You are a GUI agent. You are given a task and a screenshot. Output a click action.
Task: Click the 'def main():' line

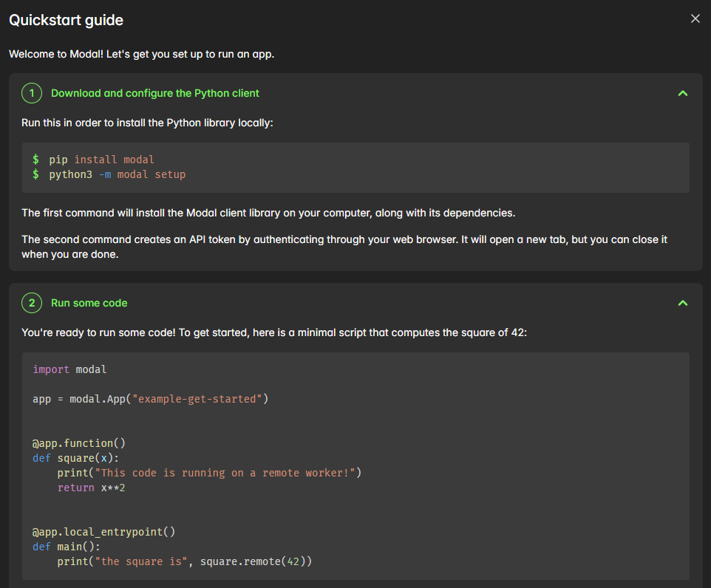[x=67, y=547]
